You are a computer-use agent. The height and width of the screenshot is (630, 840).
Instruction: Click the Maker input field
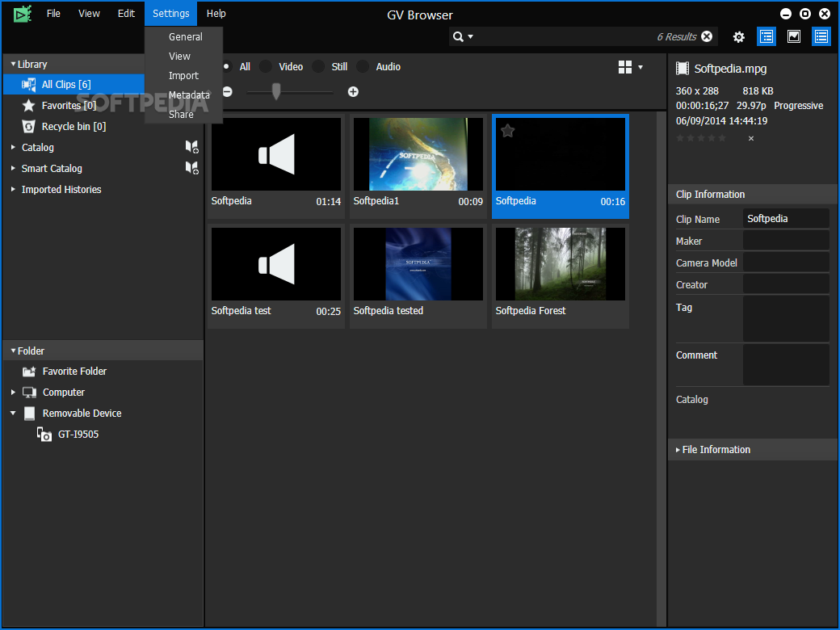786,241
